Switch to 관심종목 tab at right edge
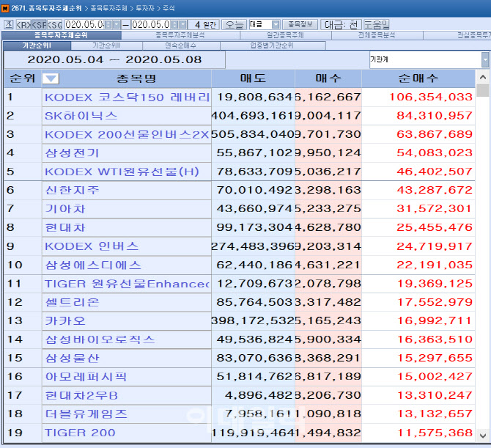The image size is (491, 448). (x=457, y=35)
